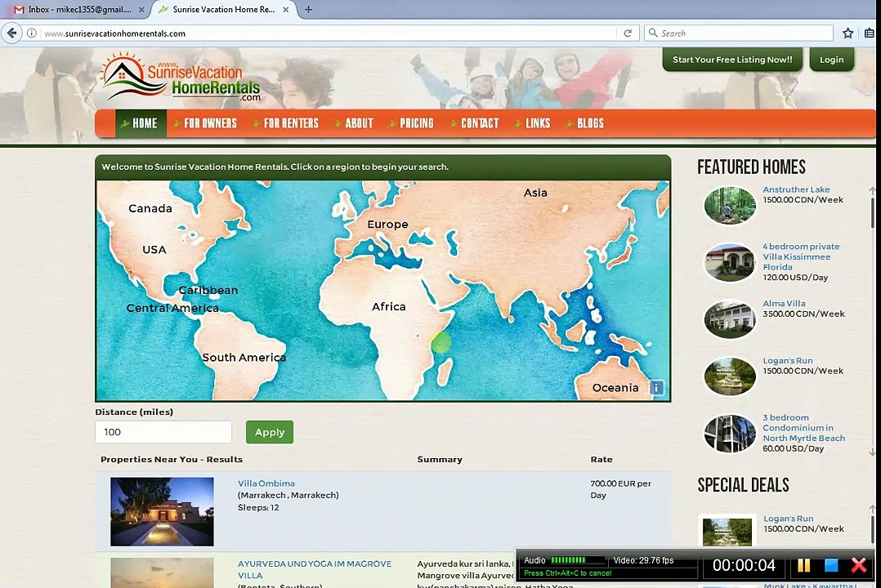
Task: Apply the distance filter
Action: point(270,432)
